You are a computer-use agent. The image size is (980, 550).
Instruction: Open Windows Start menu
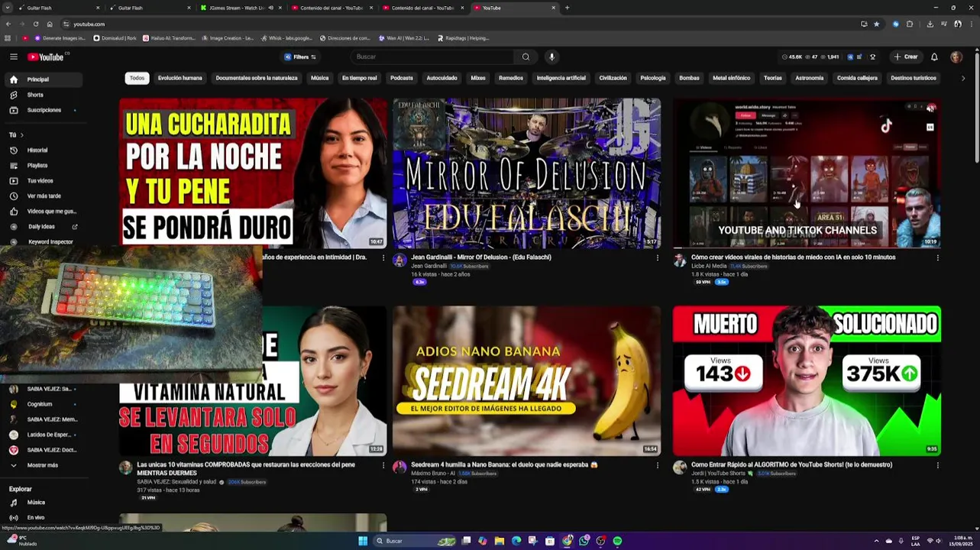tap(363, 541)
